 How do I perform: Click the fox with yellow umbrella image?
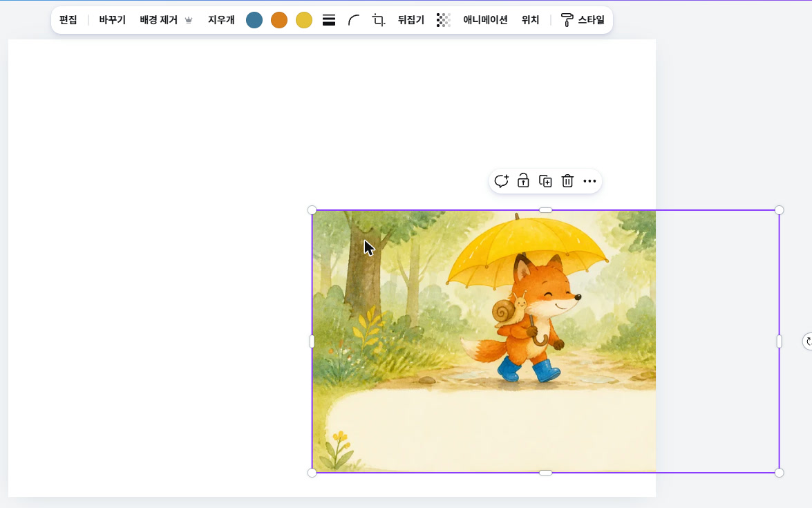tap(545, 341)
